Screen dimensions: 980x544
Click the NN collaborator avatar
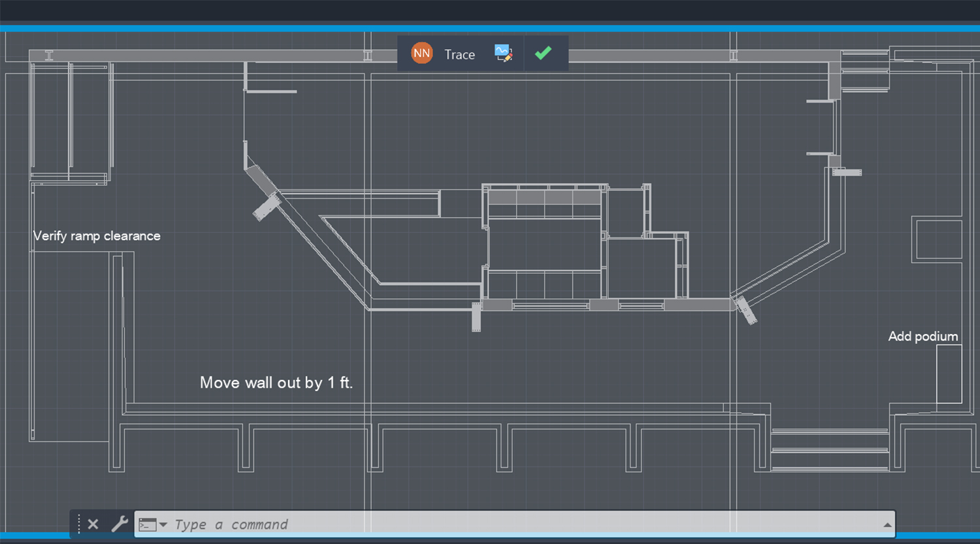pyautogui.click(x=421, y=53)
